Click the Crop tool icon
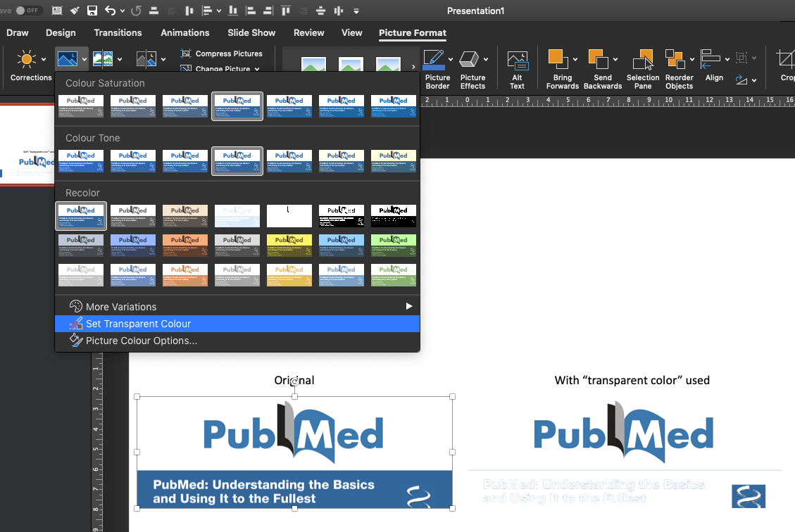The height and width of the screenshot is (532, 795). click(x=785, y=59)
